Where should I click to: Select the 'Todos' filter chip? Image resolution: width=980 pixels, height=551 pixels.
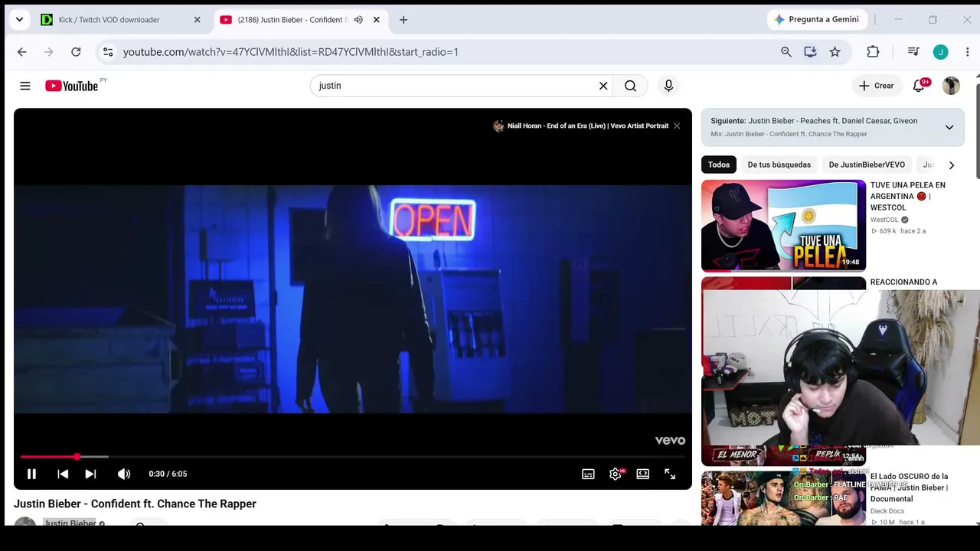pos(719,165)
